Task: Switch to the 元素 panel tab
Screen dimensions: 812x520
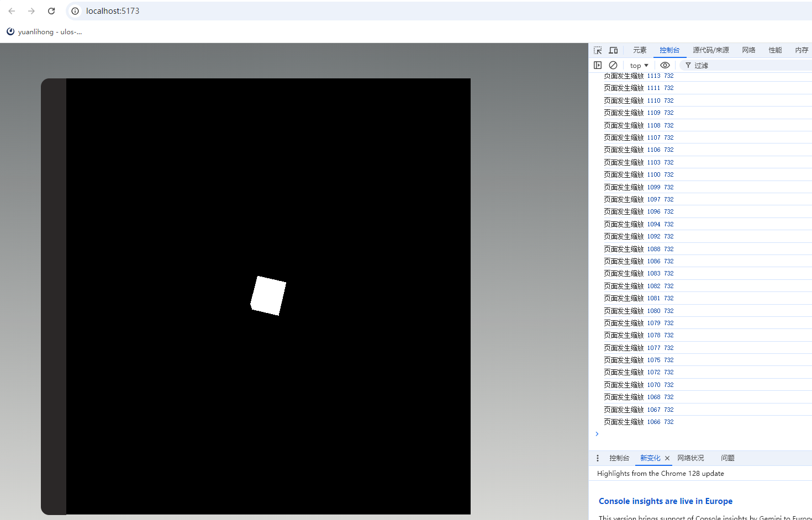Action: click(x=639, y=50)
